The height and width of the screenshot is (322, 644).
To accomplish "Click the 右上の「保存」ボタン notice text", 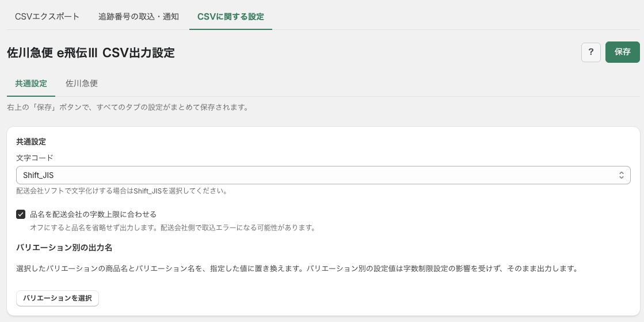I will click(128, 108).
